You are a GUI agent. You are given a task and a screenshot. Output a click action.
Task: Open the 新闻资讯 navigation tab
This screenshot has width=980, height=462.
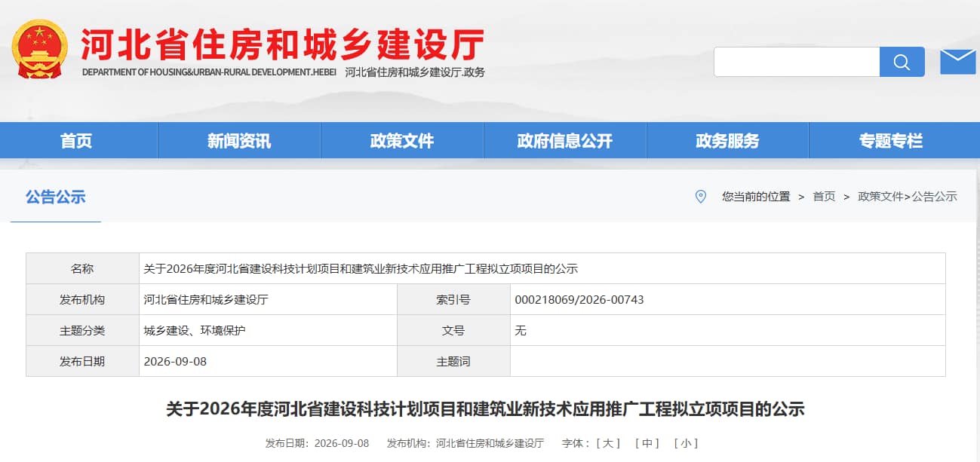click(x=239, y=141)
